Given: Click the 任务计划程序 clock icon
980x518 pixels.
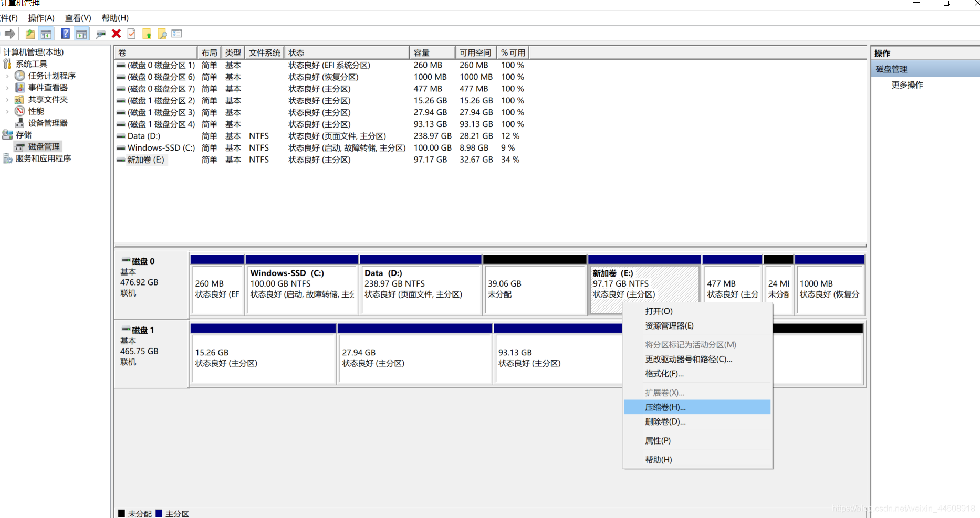Looking at the screenshot, I should [20, 76].
